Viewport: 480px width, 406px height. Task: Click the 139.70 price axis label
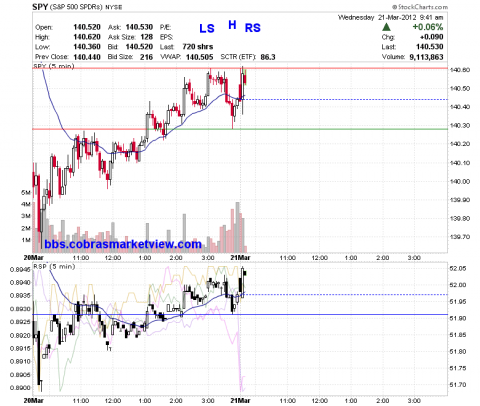point(460,237)
